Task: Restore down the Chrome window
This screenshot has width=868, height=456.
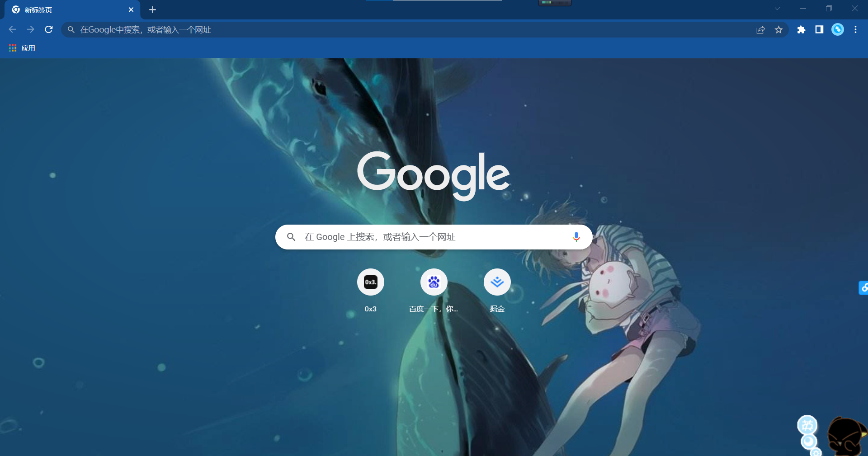Action: (x=829, y=9)
